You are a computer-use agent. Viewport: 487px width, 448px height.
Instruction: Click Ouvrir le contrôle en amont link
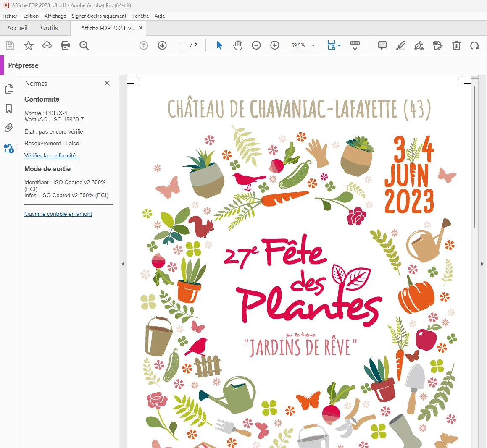tap(58, 214)
